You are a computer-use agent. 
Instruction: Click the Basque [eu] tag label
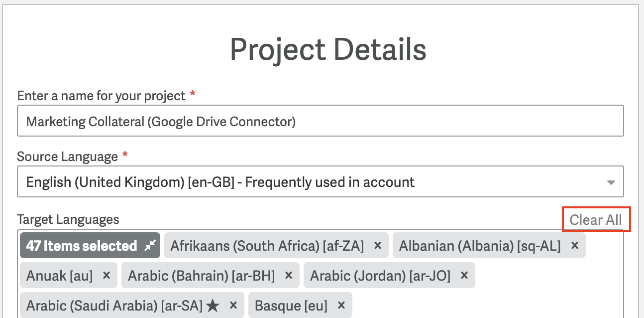tap(291, 306)
